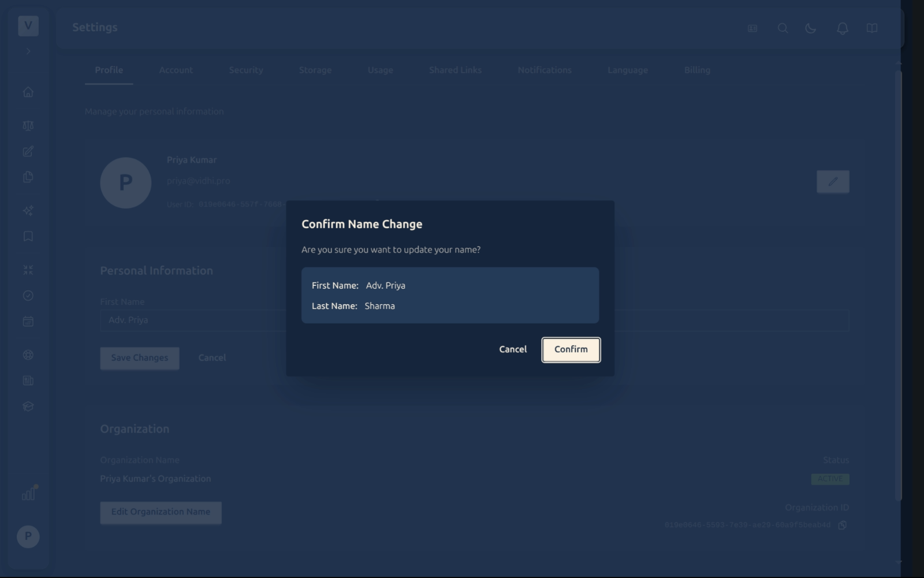This screenshot has height=578, width=924.
Task: Switch to the Shared Links tab
Action: [x=456, y=70]
